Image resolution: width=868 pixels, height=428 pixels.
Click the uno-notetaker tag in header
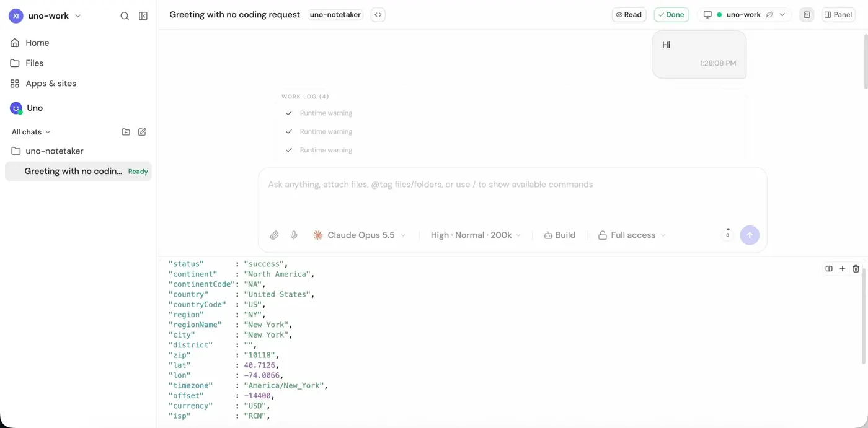click(335, 15)
